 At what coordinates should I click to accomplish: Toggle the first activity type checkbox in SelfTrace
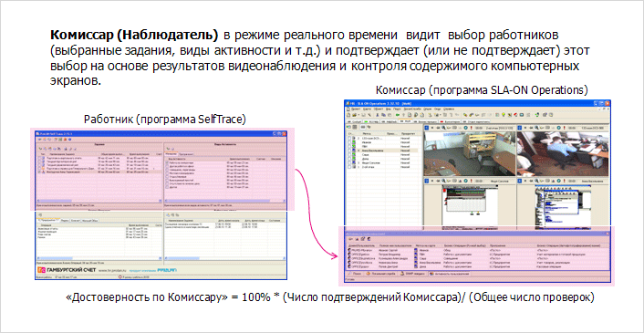pos(167,162)
